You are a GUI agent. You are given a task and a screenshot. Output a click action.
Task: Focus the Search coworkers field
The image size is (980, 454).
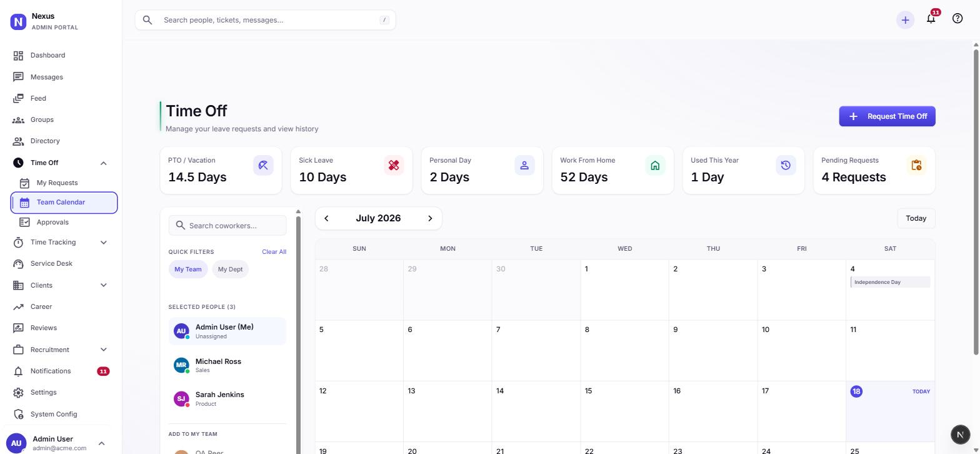pyautogui.click(x=227, y=226)
